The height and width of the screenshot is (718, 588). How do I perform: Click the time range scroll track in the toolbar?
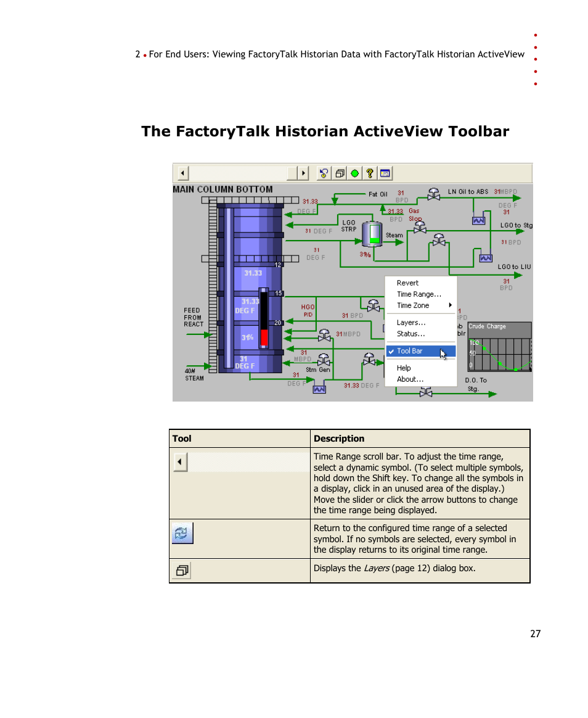[237, 173]
